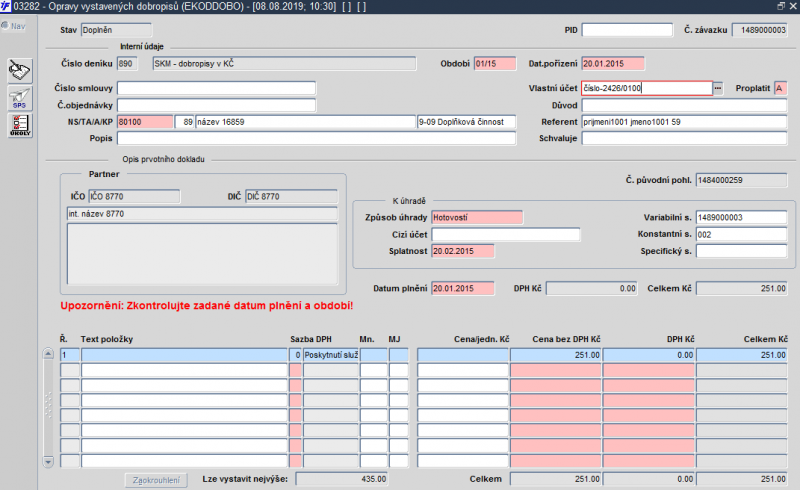Viewport: 800px width, 490px height.
Task: Select first row Text položky cell
Action: pyautogui.click(x=184, y=354)
